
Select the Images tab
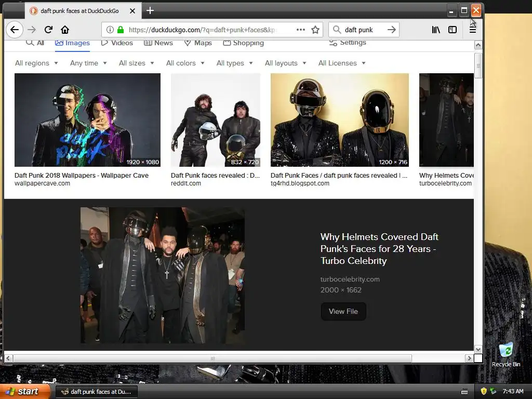tap(72, 43)
